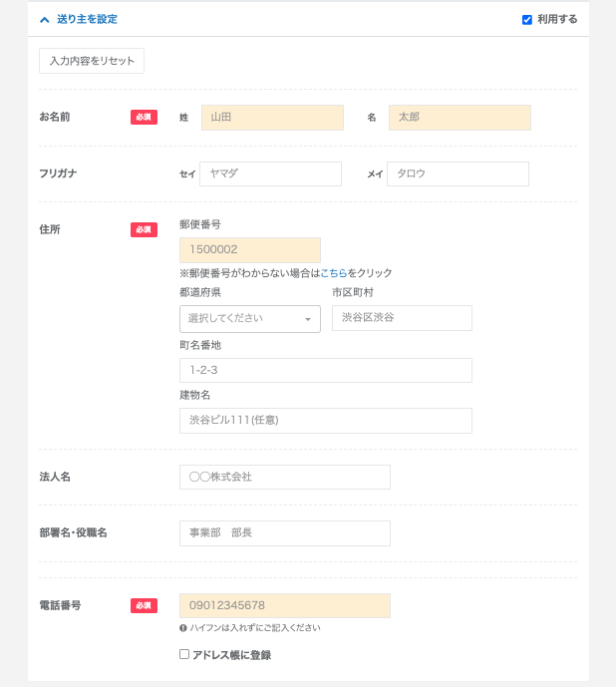Enable the アドレス帳に登録 checkbox
The height and width of the screenshot is (687, 616).
coord(184,654)
